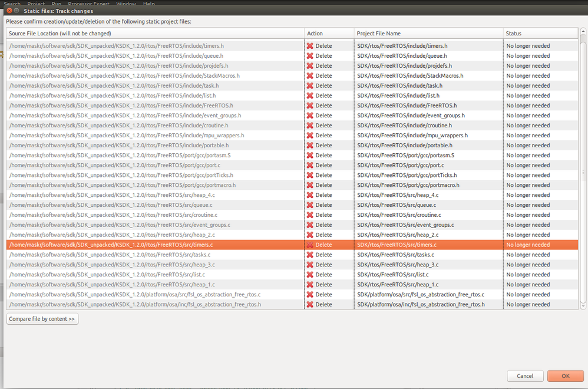
Task: Click the Delete icon in the port/gcc/port.c row
Action: [310, 165]
